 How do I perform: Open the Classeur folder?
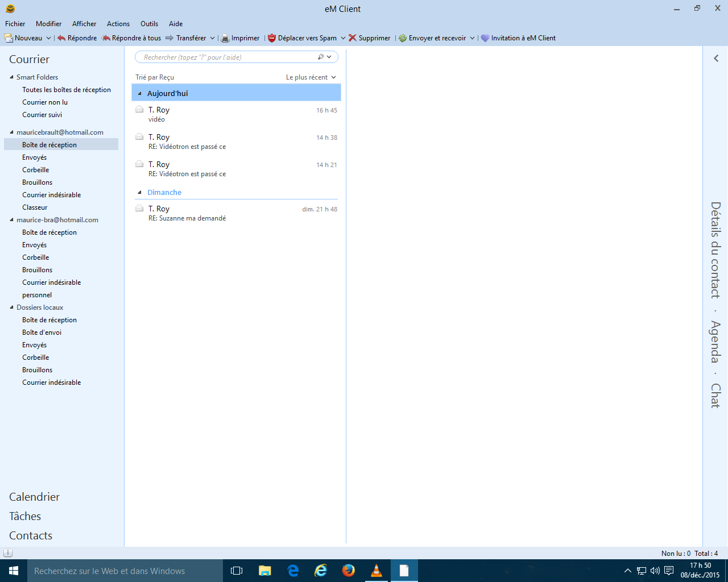coord(35,207)
